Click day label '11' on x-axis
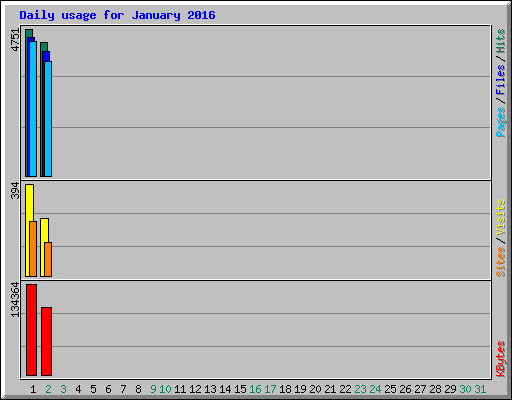Viewport: 512px width, 400px height. pos(180,389)
